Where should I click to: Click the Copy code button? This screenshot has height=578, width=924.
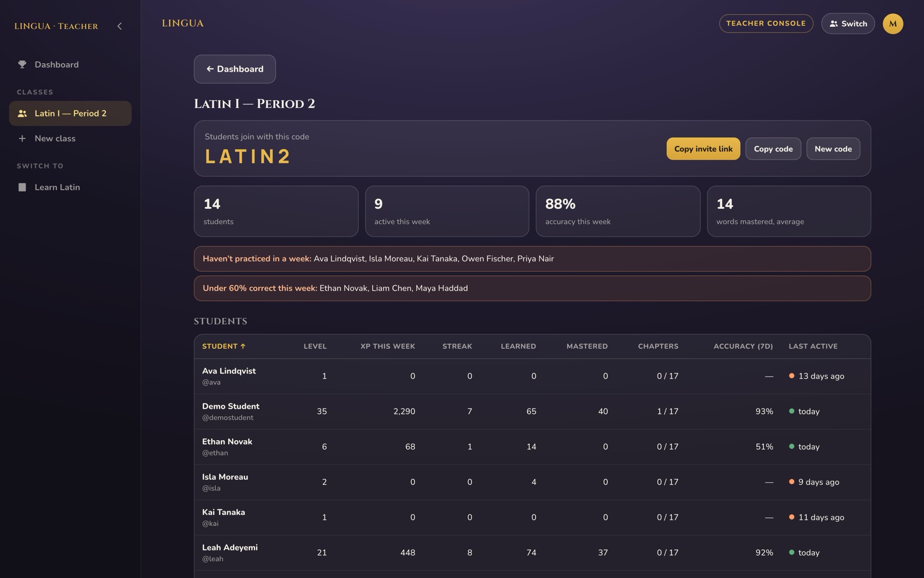pyautogui.click(x=773, y=148)
